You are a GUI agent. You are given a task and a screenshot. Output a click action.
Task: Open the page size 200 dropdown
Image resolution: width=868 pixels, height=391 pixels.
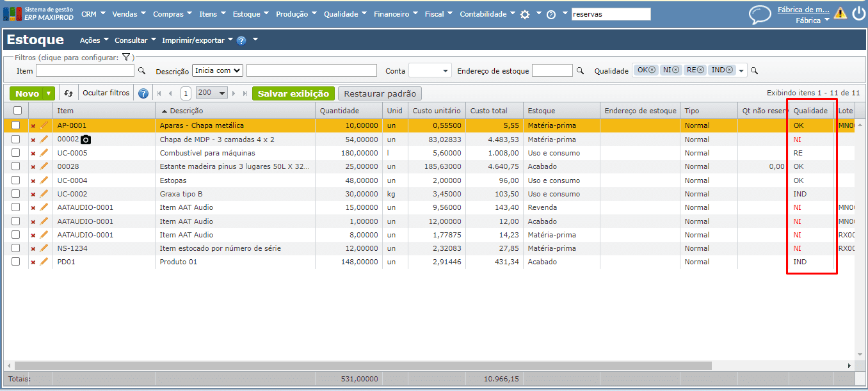tap(212, 93)
